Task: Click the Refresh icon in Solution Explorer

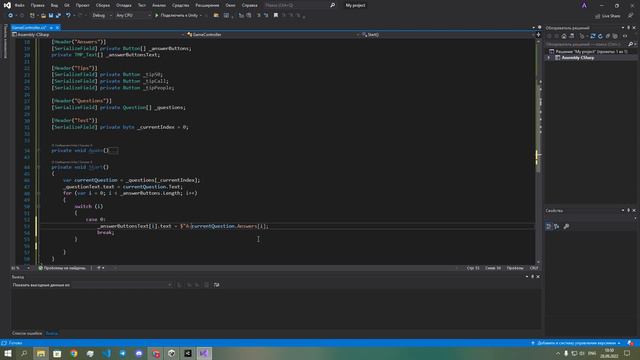Action: click(600, 36)
